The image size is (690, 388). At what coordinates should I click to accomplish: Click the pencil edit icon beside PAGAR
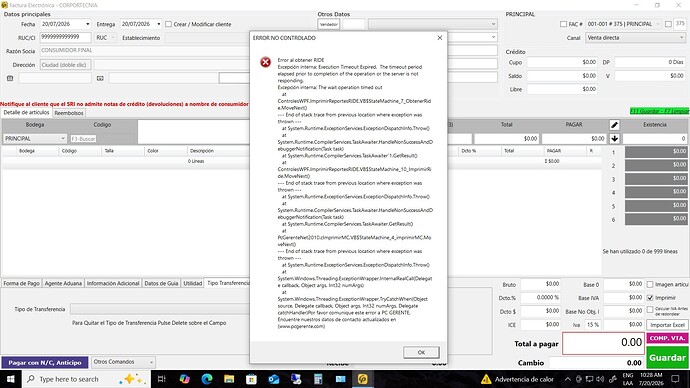coord(614,125)
